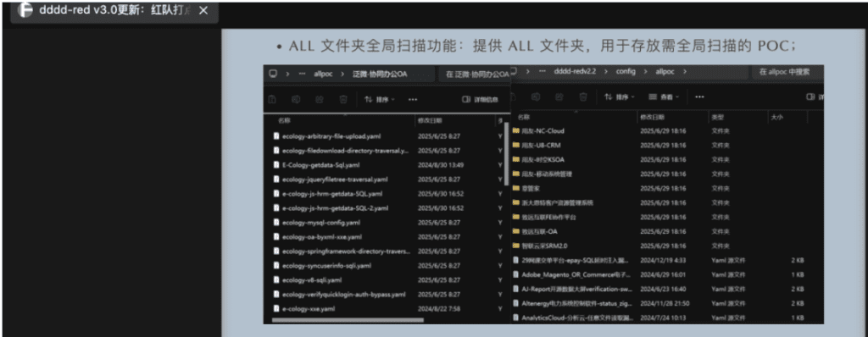868x337 pixels.
Task: Click folder icon of 用友-NC-Cloud
Action: coord(516,131)
